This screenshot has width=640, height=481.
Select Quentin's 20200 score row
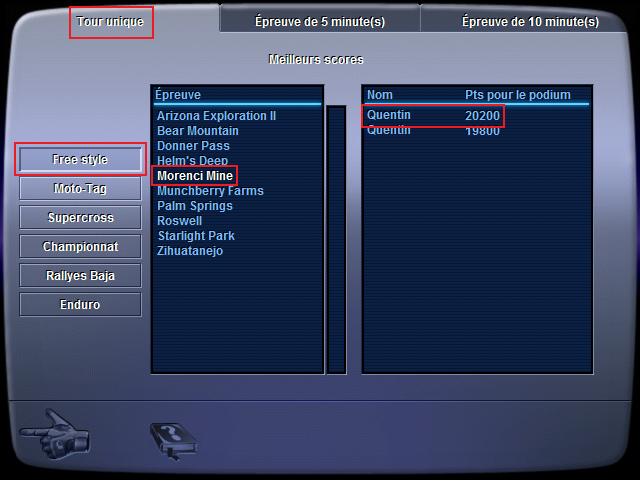pos(433,116)
